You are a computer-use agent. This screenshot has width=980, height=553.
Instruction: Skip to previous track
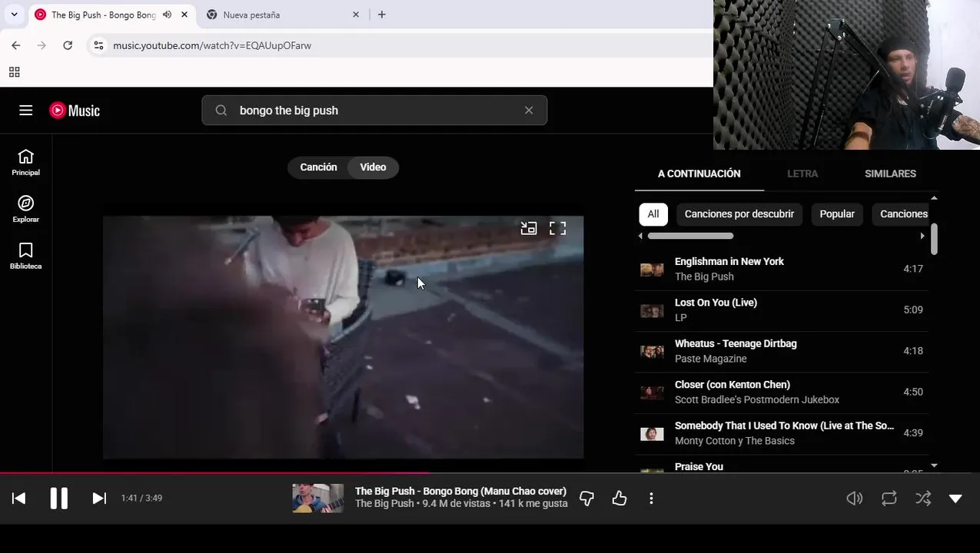pyautogui.click(x=19, y=498)
